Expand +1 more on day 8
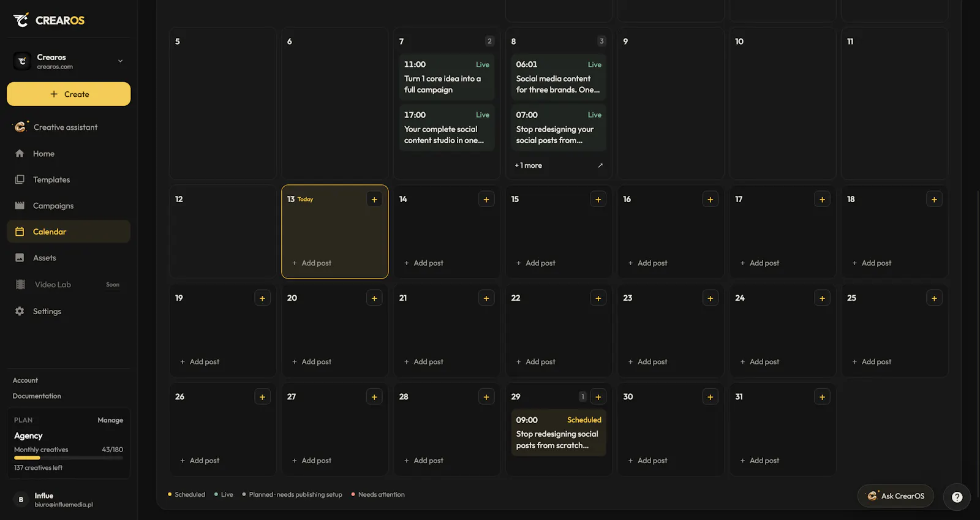The image size is (980, 520). [x=528, y=165]
